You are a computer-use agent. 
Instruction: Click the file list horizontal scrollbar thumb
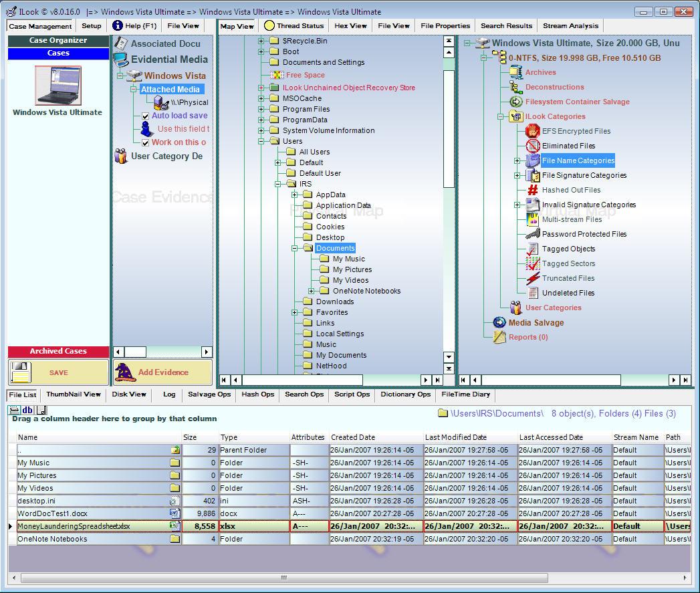point(284,578)
